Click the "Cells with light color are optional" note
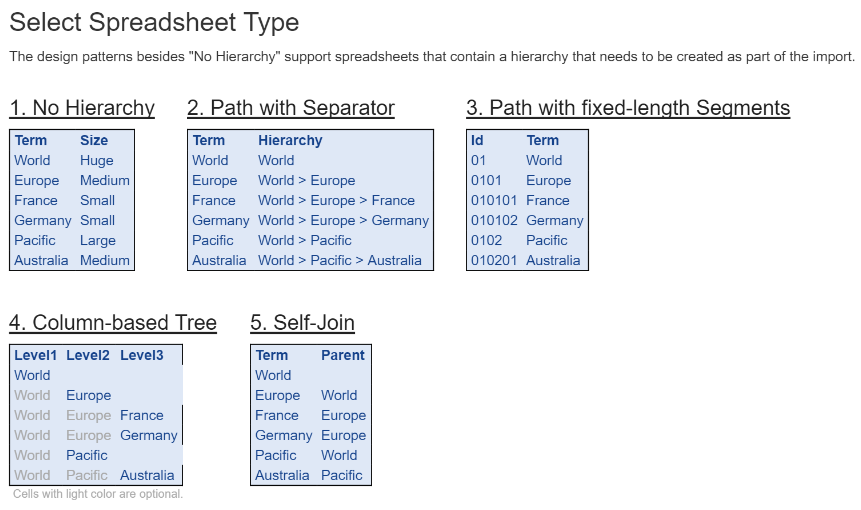Viewport: 861px width, 510px height. click(98, 494)
